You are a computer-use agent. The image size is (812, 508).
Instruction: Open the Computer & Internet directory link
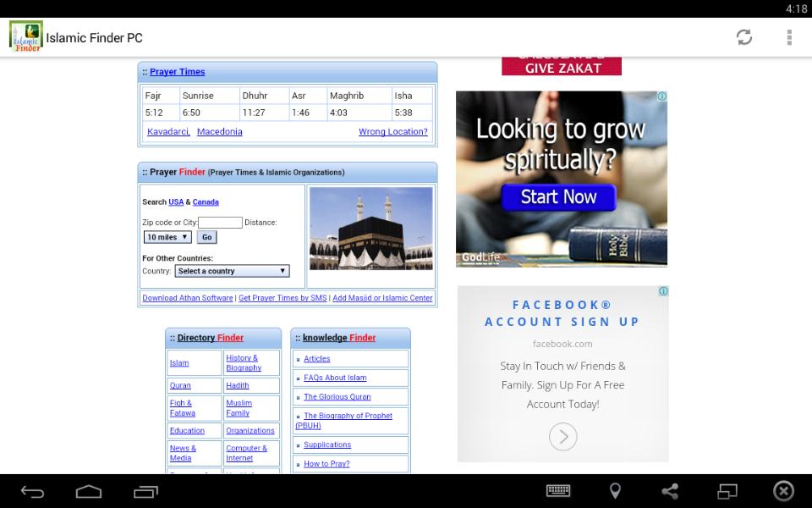[246, 453]
